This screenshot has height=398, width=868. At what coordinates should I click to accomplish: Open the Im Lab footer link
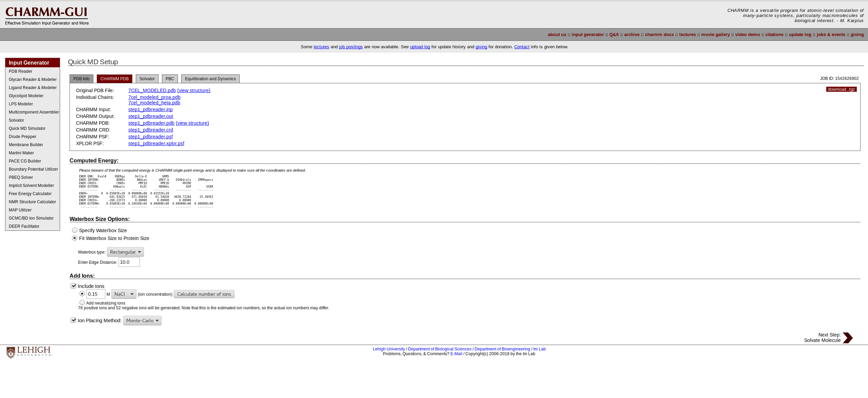(x=539, y=349)
